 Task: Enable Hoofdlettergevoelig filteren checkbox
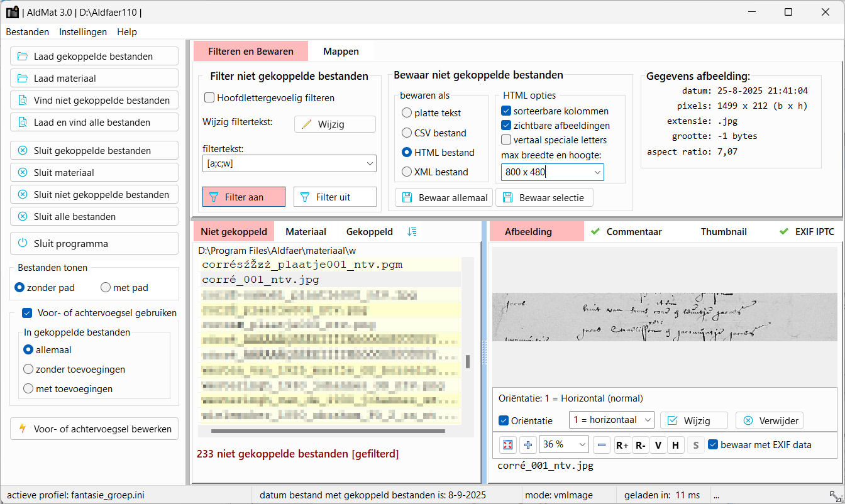click(x=210, y=98)
